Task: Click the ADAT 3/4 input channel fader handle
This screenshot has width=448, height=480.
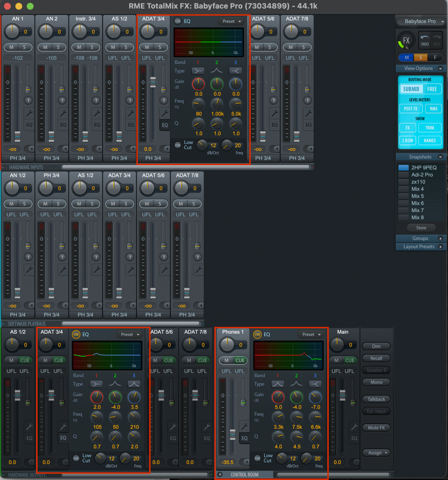Action: [153, 82]
